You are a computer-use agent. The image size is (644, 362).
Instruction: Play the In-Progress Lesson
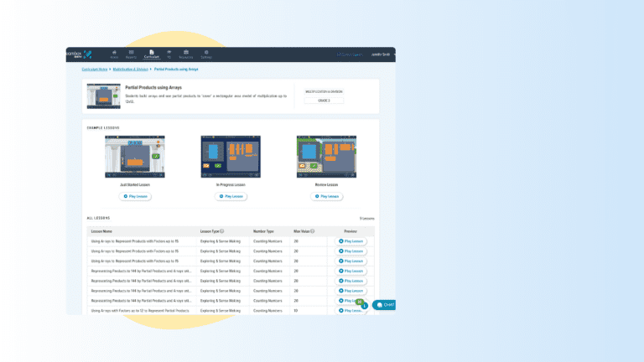click(231, 196)
